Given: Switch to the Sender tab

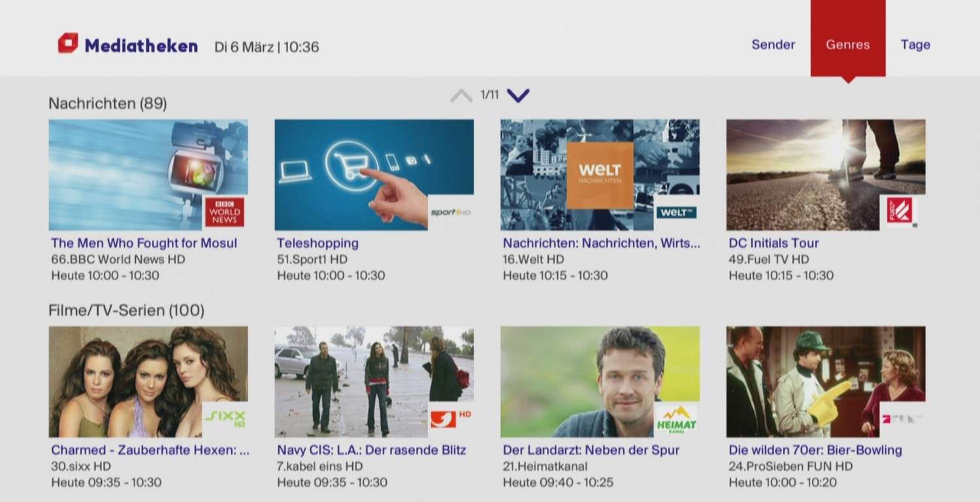Looking at the screenshot, I should coord(773,44).
